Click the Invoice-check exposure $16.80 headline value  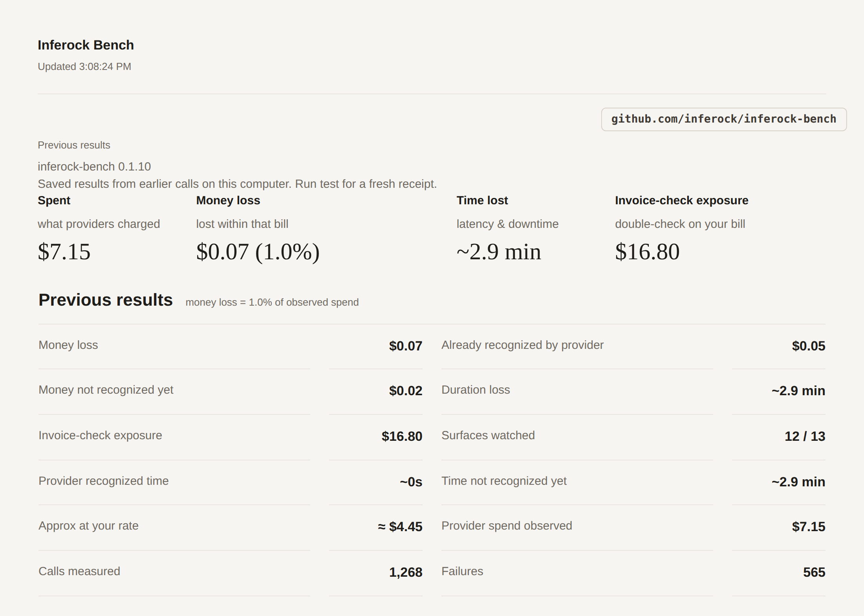(x=647, y=251)
